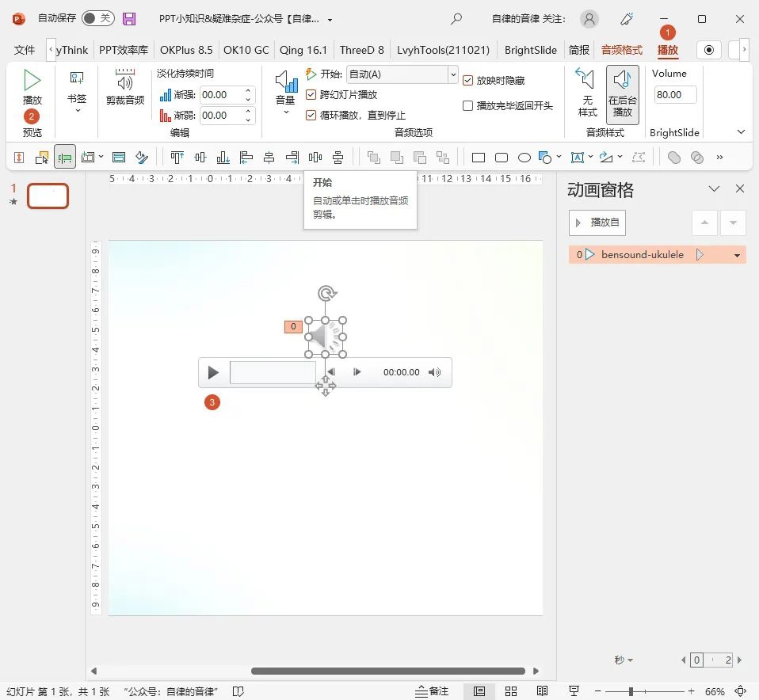Select slide 1 thumbnail

pos(48,196)
